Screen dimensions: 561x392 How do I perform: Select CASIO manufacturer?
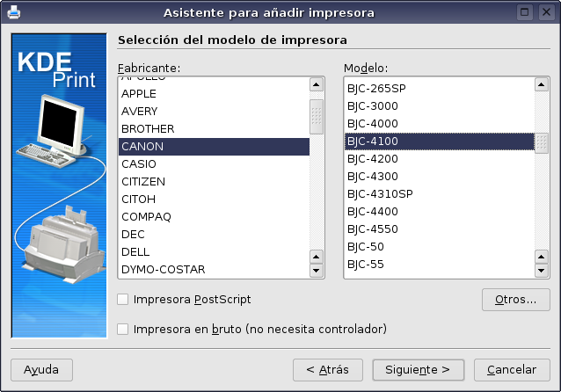[x=214, y=163]
